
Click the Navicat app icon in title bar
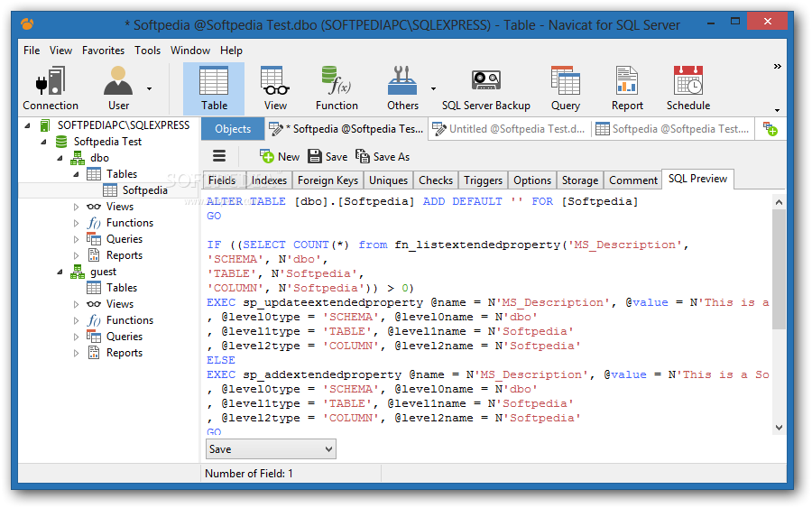tap(27, 23)
